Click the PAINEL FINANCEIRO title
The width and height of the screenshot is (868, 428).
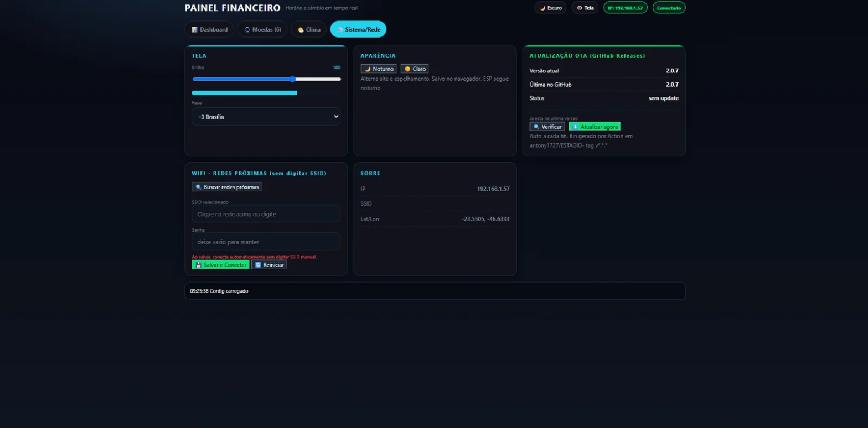pyautogui.click(x=232, y=8)
